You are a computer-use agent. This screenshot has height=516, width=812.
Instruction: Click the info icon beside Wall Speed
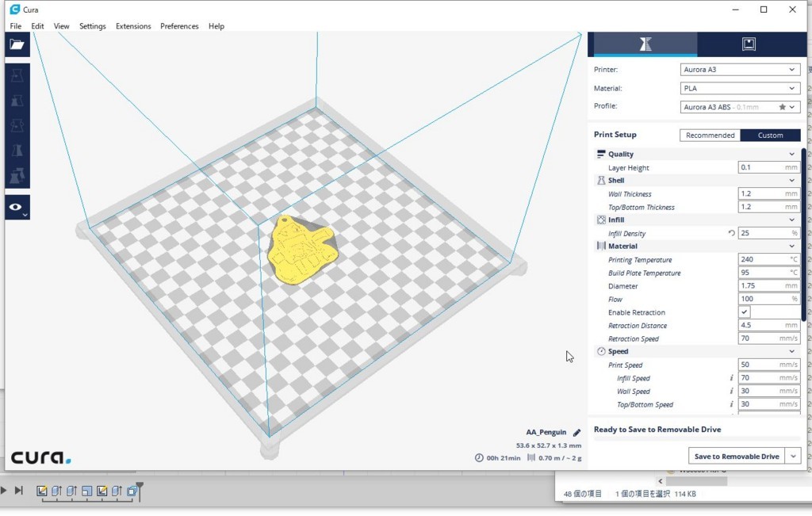click(731, 392)
